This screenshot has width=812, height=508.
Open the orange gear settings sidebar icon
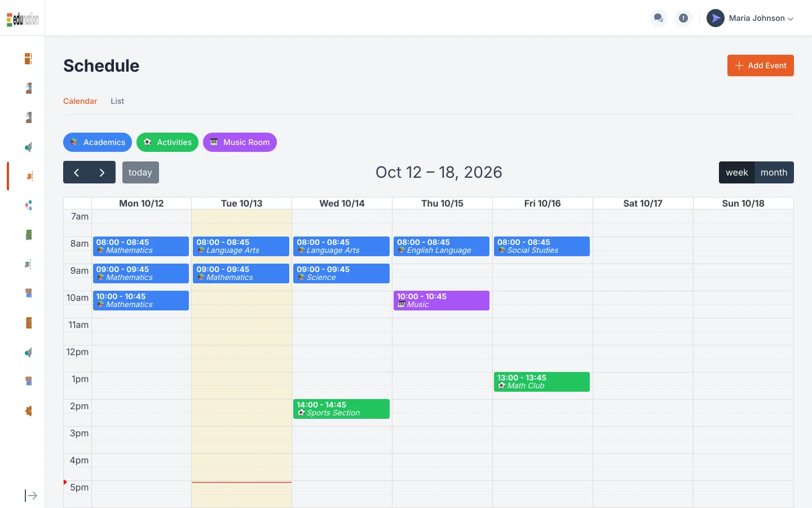pos(28,411)
